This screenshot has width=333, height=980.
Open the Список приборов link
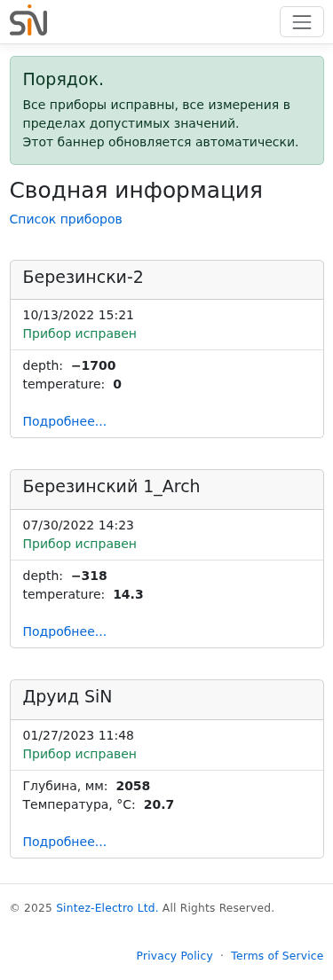pyautogui.click(x=66, y=219)
